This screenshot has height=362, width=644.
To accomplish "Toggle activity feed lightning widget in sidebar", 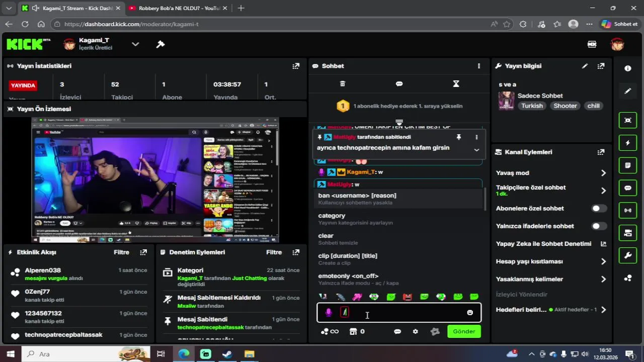I will coord(628,143).
